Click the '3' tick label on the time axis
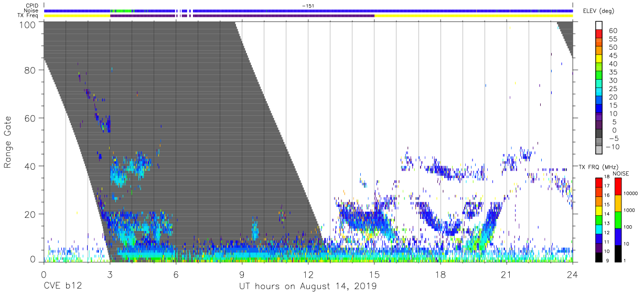The height and width of the screenshot is (297, 644). tap(110, 274)
